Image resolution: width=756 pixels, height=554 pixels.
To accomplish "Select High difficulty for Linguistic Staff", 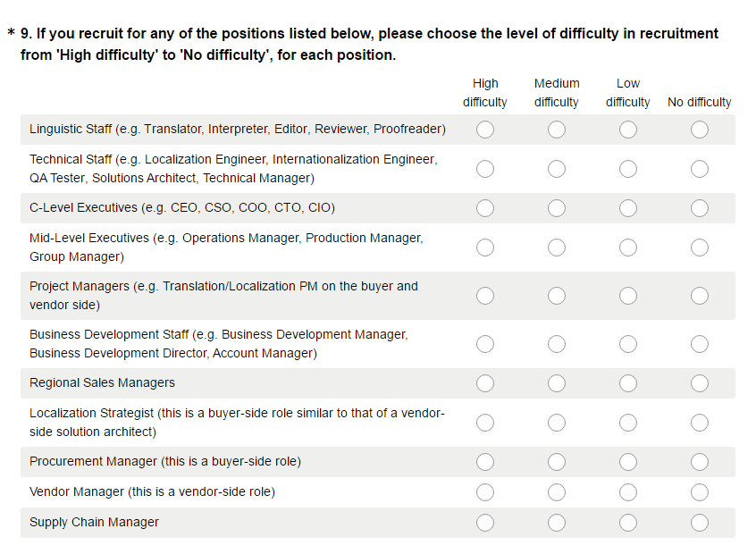I will 485,130.
